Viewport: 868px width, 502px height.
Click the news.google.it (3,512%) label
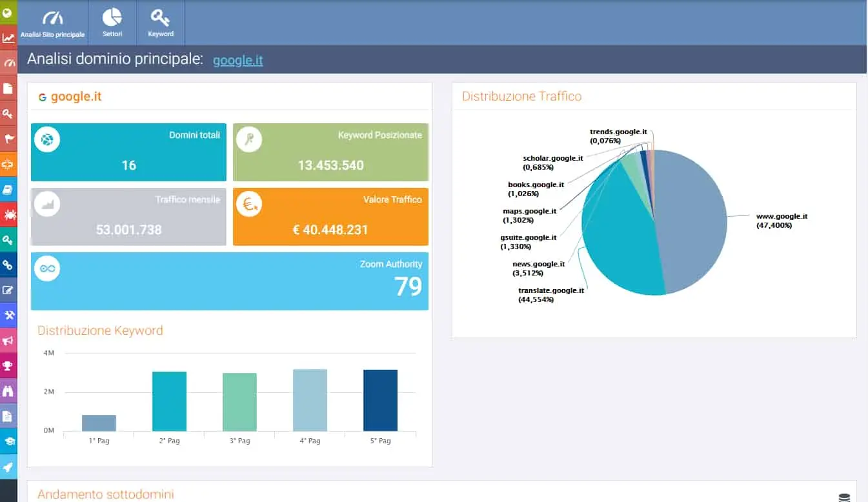click(538, 268)
